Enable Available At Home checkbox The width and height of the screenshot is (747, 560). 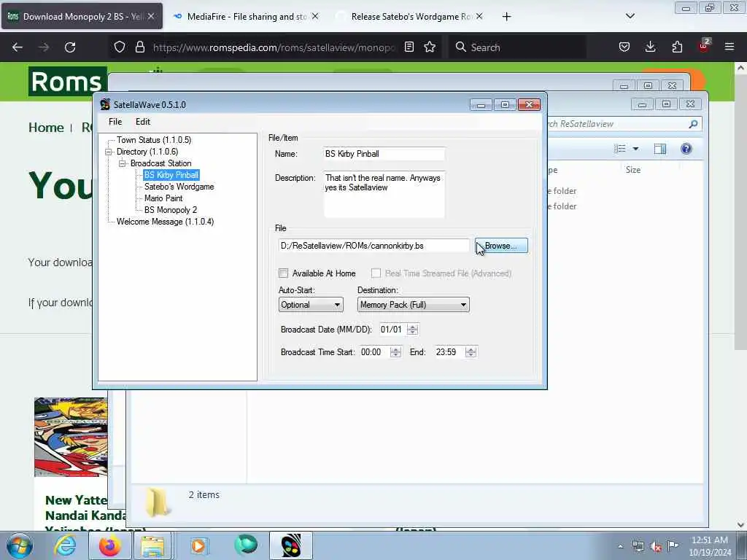[284, 273]
